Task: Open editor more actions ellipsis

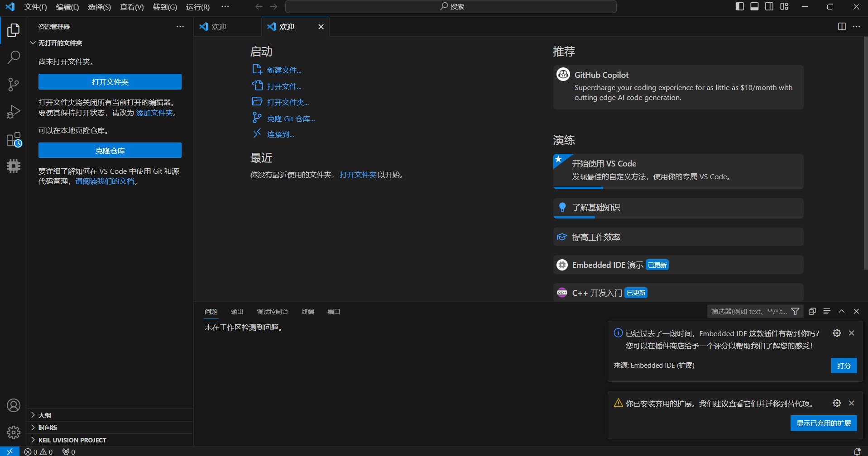Action: (x=856, y=26)
